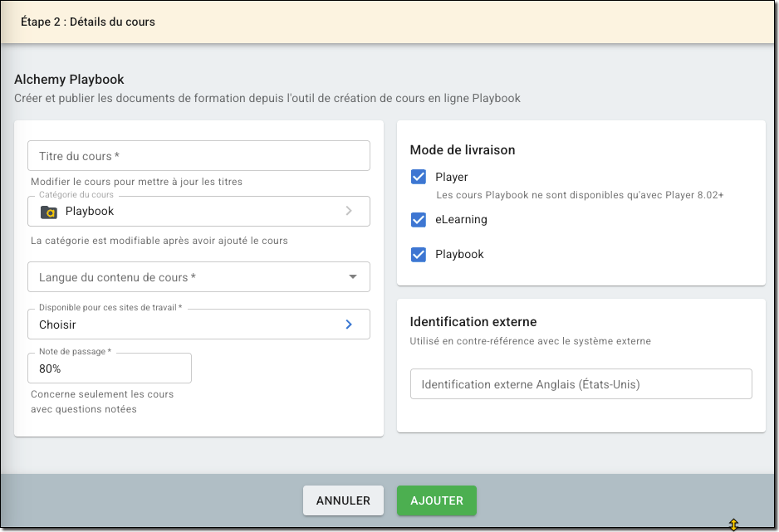Disable the eLearning checkbox
This screenshot has width=779, height=532.
419,220
